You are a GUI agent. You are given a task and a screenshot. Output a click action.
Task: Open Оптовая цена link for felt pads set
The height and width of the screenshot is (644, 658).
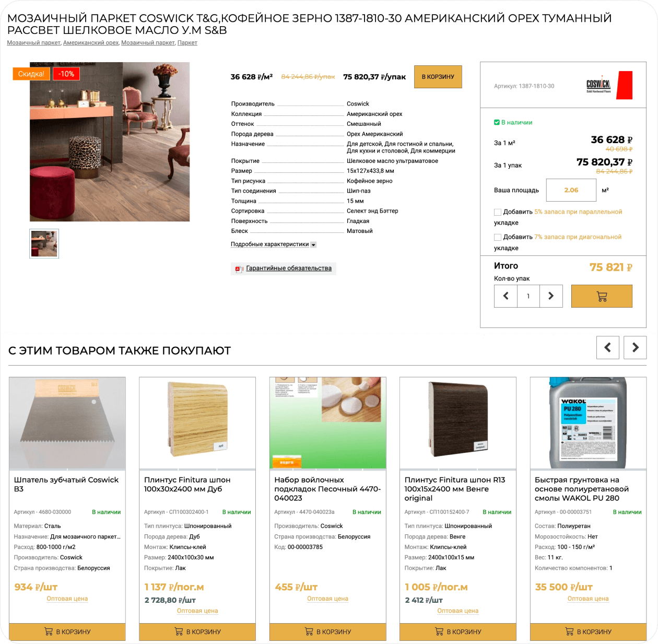pyautogui.click(x=327, y=599)
